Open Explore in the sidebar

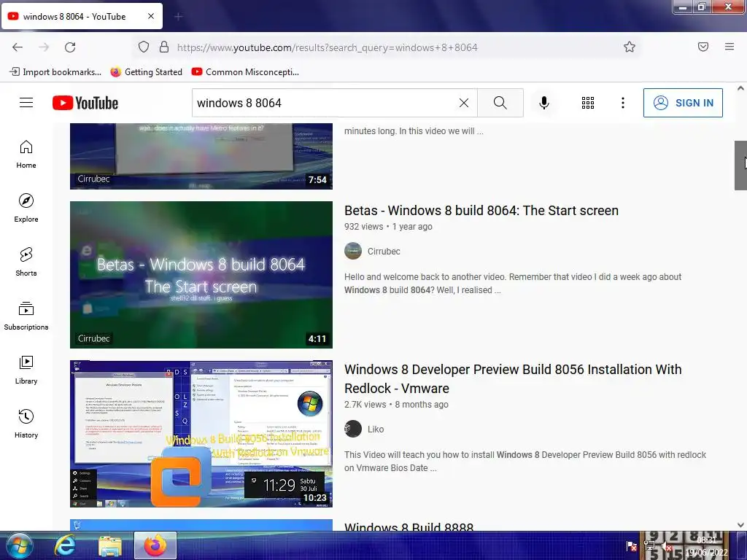(x=26, y=208)
